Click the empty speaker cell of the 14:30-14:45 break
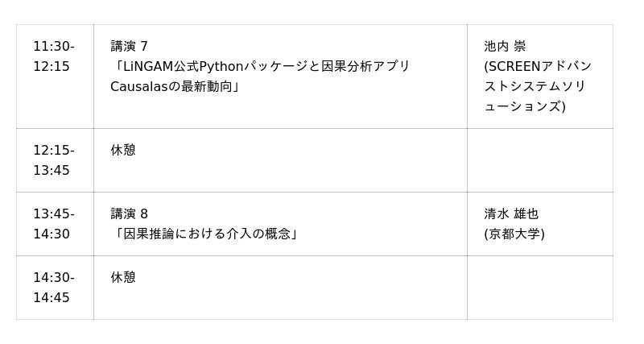This screenshot has width=644, height=344. [539, 288]
